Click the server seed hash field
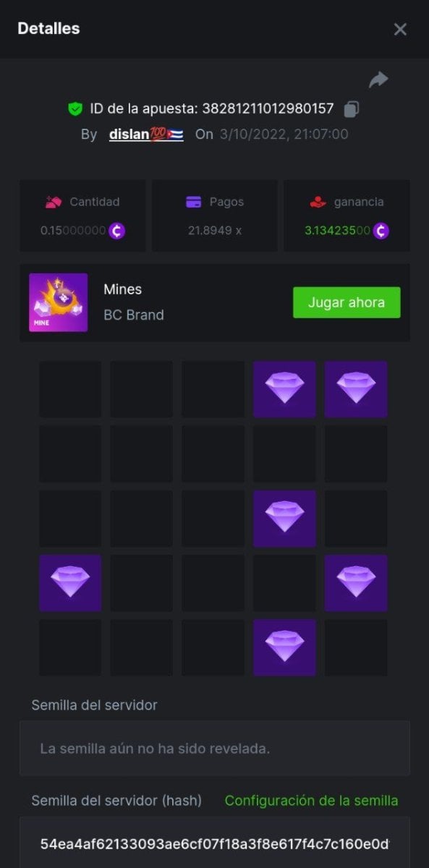 215,843
